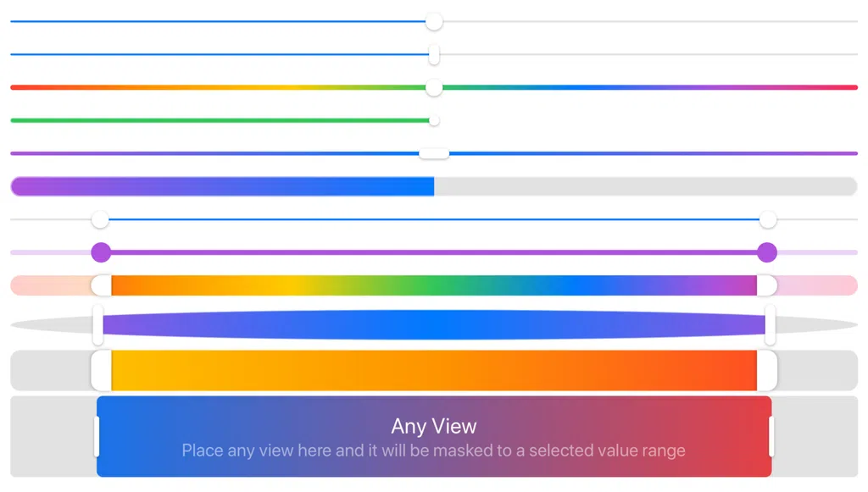Click the left white thumb of the blue range slider

100,219
